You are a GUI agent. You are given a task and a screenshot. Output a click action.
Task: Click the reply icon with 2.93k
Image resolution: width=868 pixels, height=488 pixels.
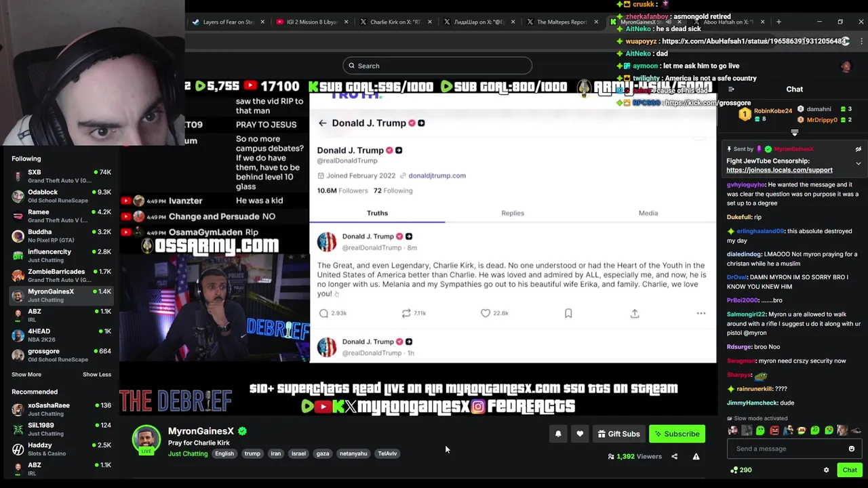(x=324, y=313)
